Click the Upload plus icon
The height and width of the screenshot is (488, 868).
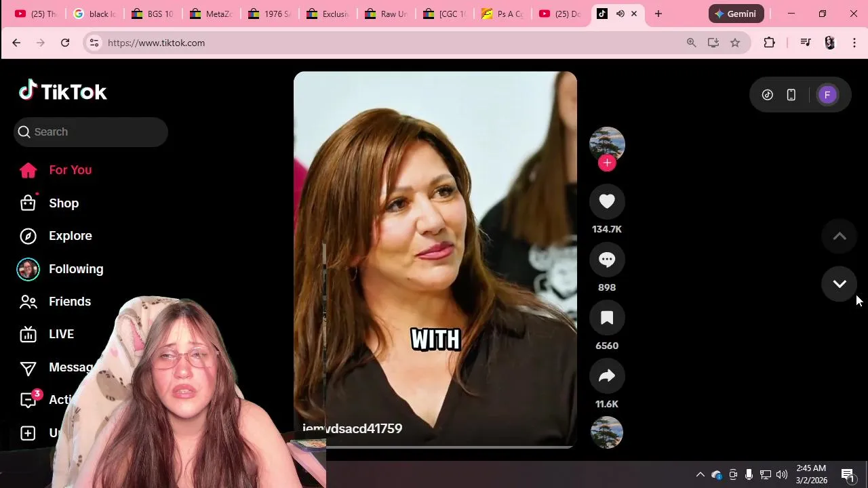click(x=28, y=433)
